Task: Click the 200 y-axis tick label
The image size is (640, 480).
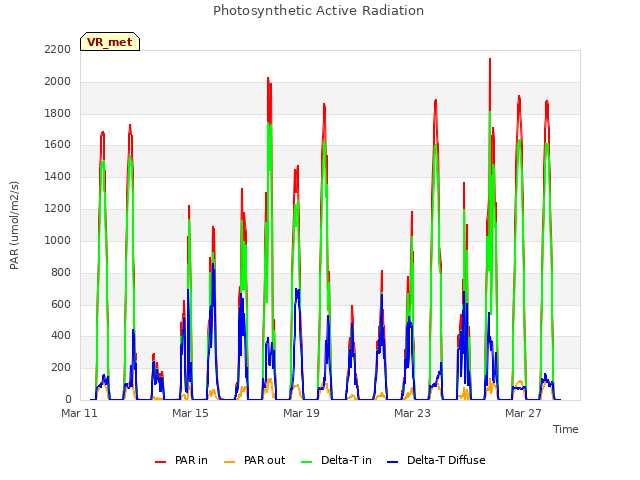Action: pyautogui.click(x=61, y=367)
